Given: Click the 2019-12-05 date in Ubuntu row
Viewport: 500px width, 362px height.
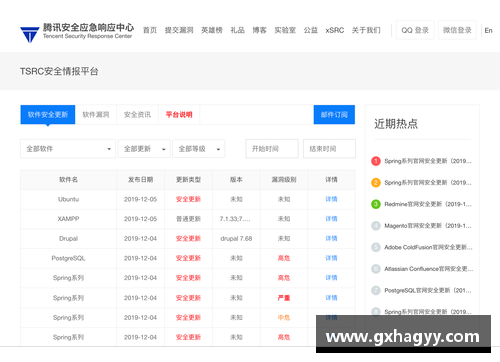Looking at the screenshot, I should [x=140, y=199].
